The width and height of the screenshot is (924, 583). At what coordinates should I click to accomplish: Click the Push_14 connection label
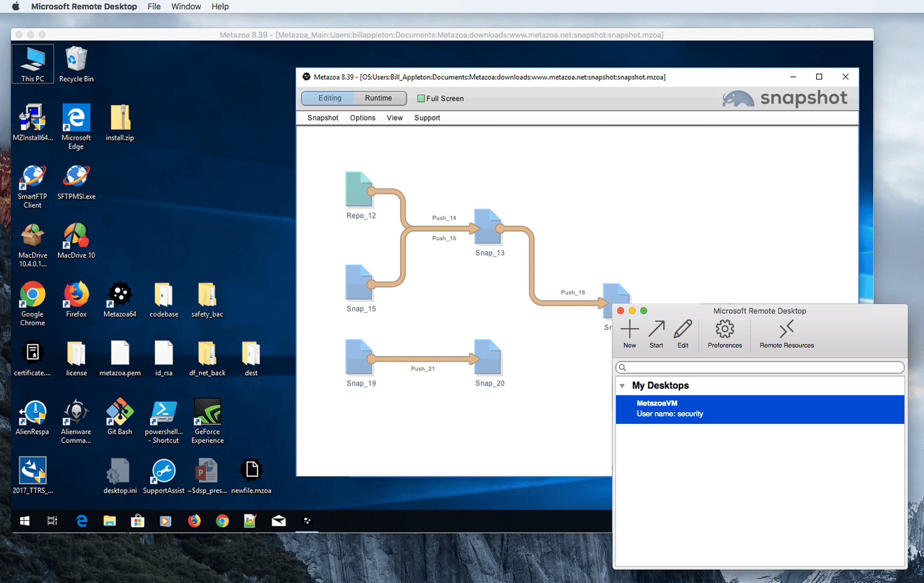point(444,218)
